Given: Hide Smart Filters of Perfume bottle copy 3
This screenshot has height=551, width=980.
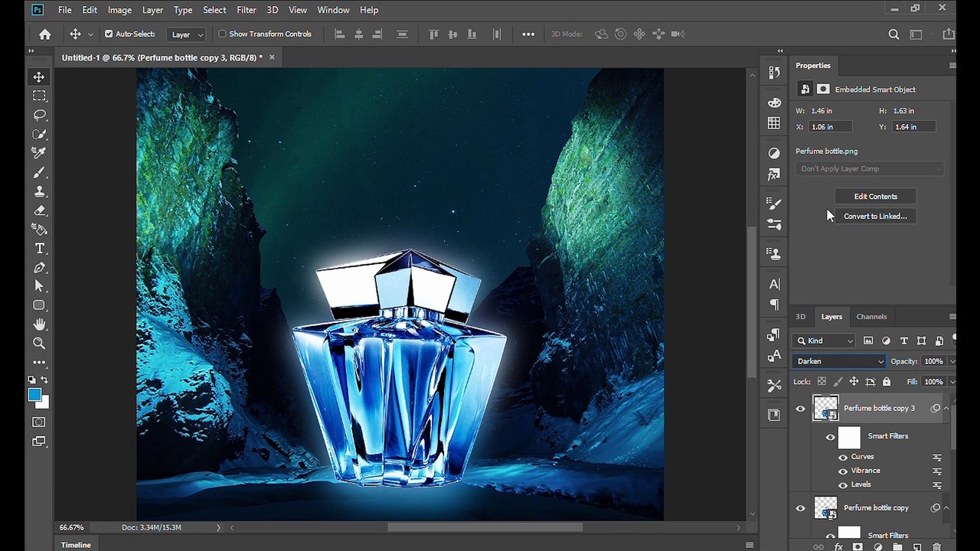Looking at the screenshot, I should click(831, 437).
